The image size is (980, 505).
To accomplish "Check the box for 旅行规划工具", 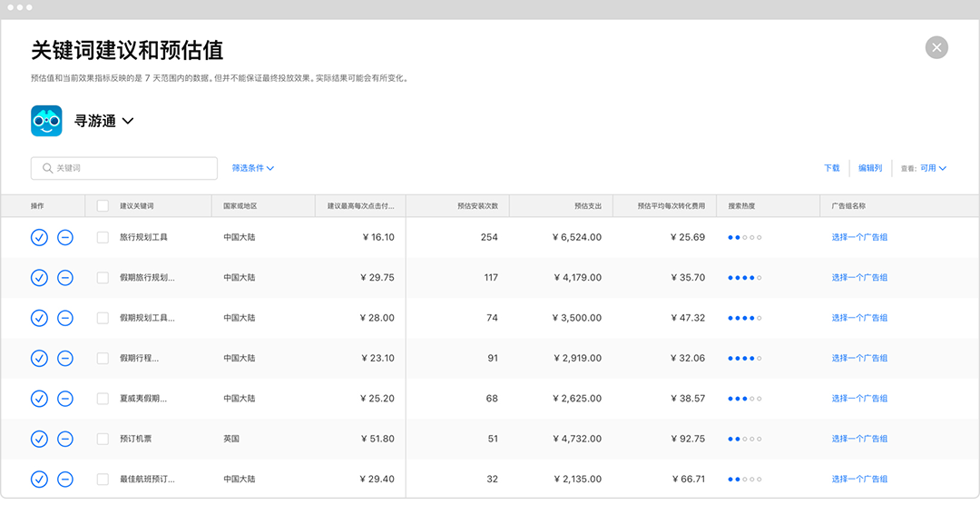I will (x=103, y=237).
